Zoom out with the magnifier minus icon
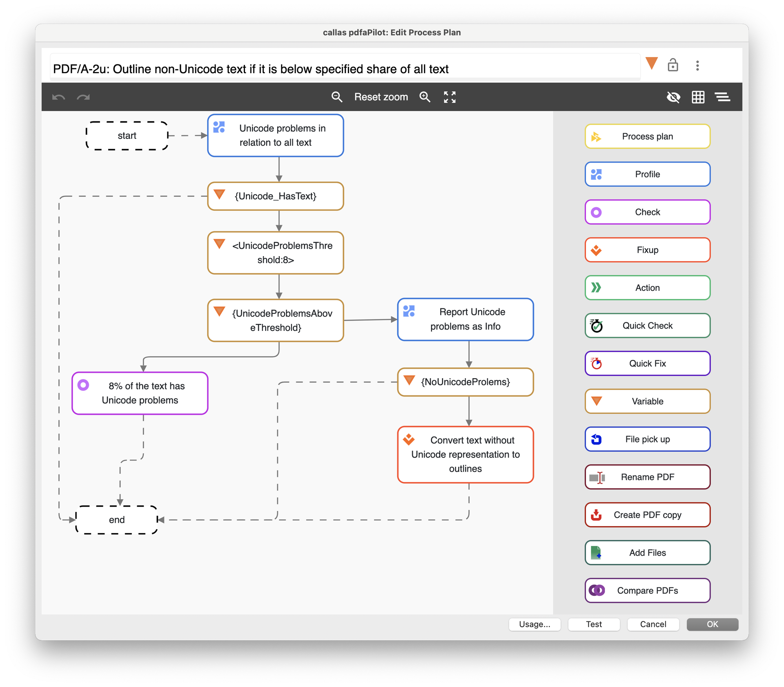Screen dimensions: 784x687 pos(337,97)
